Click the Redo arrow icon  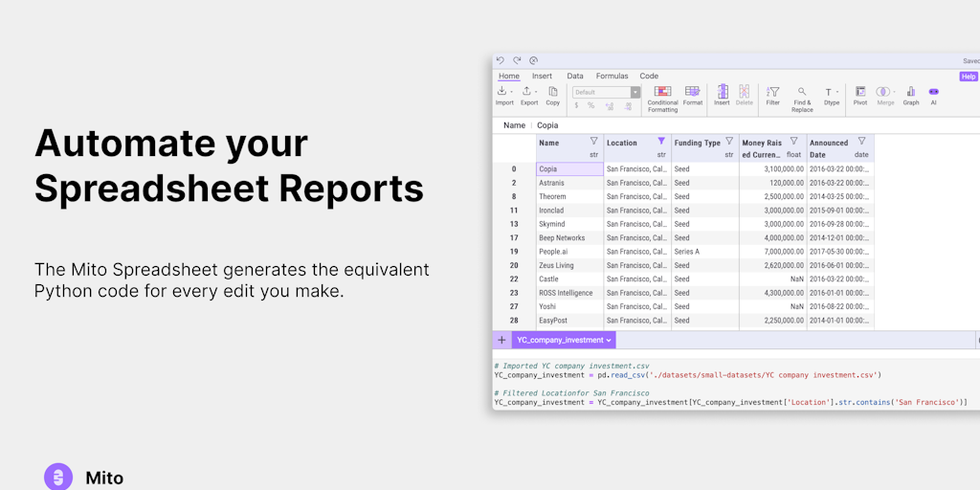517,60
